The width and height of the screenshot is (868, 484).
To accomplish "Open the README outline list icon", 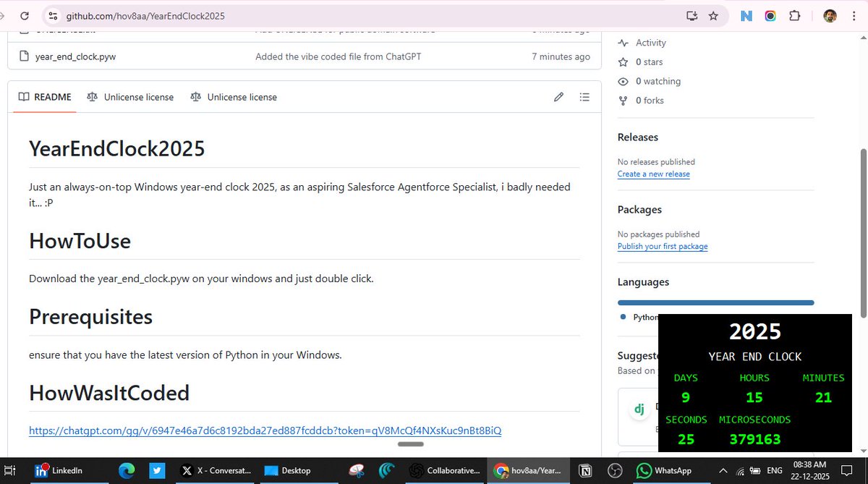I will tap(584, 97).
